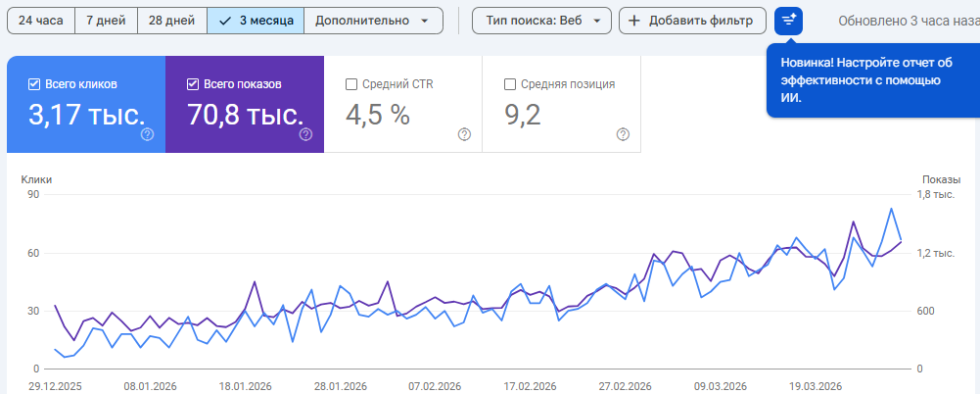The width and height of the screenshot is (980, 394).
Task: Enable the Средняя позиция checkbox
Action: coord(510,84)
